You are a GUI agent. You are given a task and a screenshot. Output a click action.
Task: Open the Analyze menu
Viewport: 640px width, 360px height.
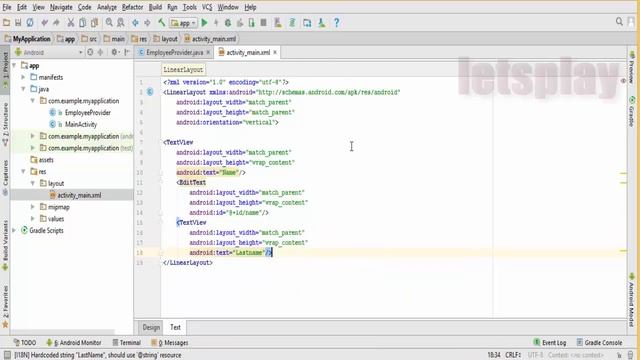pos(107,7)
